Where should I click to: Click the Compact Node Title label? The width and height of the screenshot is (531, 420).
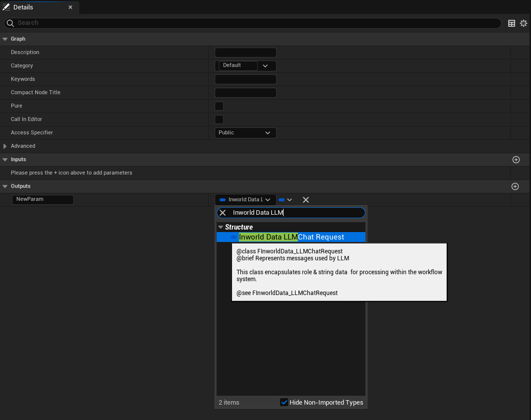coord(36,92)
